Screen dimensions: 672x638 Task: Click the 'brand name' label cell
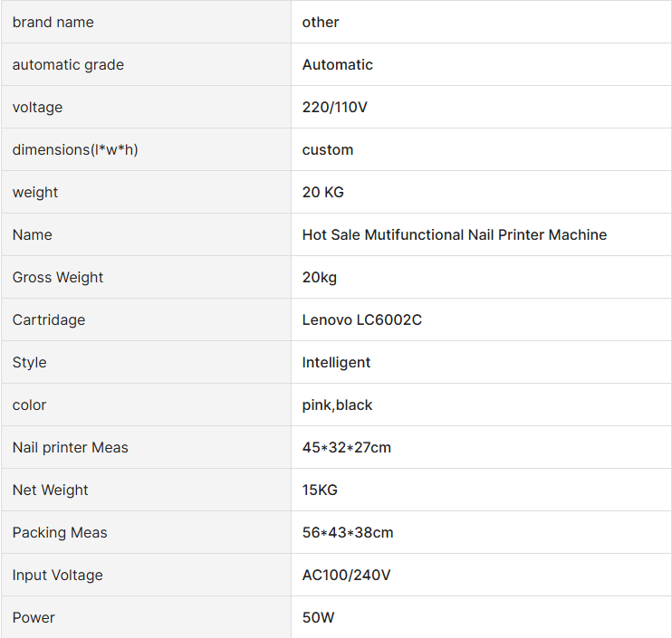(53, 22)
